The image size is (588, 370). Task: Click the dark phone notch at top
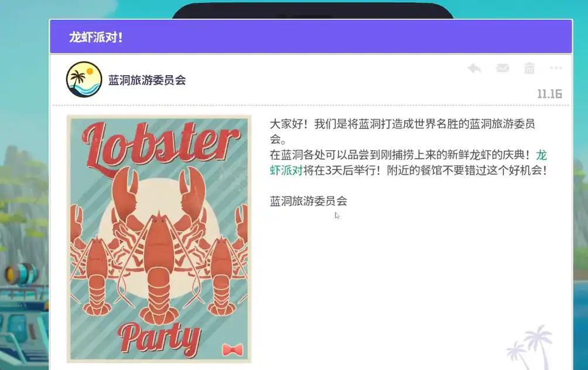[313, 11]
